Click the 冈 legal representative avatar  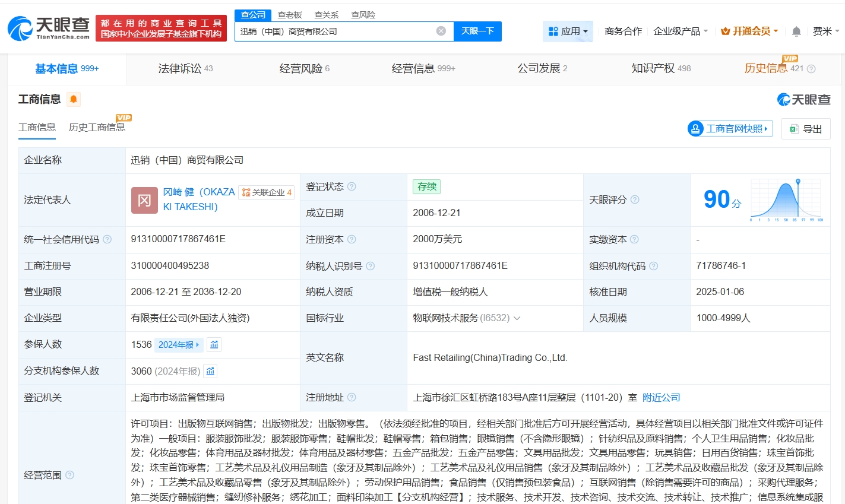(144, 199)
